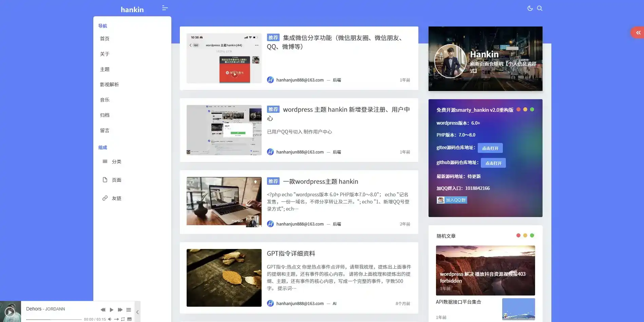Viewport: 644px width, 322px height.
Task: Open the 分类 section in the sidebar
Action: [116, 162]
